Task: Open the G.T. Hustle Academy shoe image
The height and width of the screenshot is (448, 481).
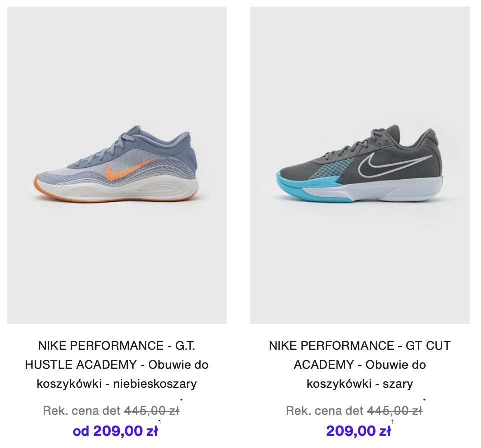Action: coord(117,165)
